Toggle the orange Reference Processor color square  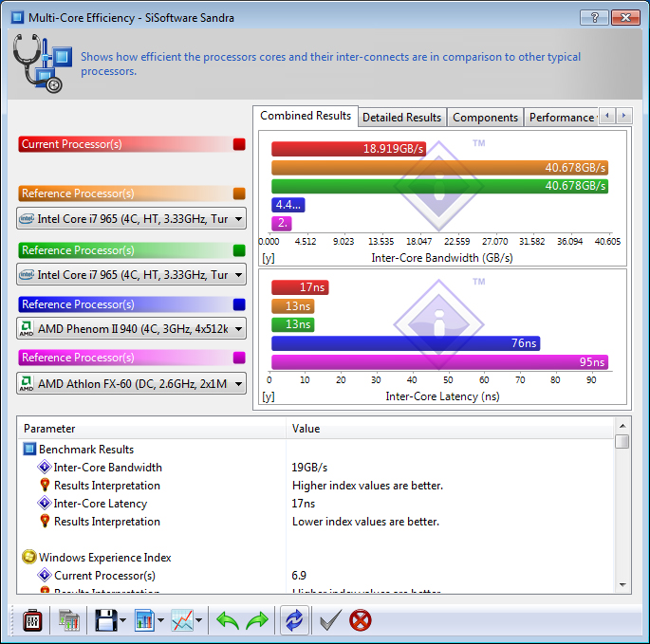point(239,193)
